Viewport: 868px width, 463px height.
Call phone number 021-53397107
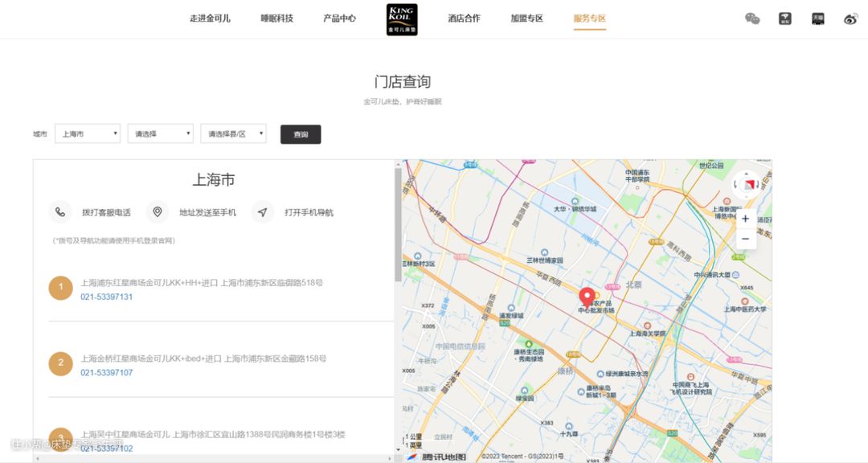pyautogui.click(x=107, y=373)
